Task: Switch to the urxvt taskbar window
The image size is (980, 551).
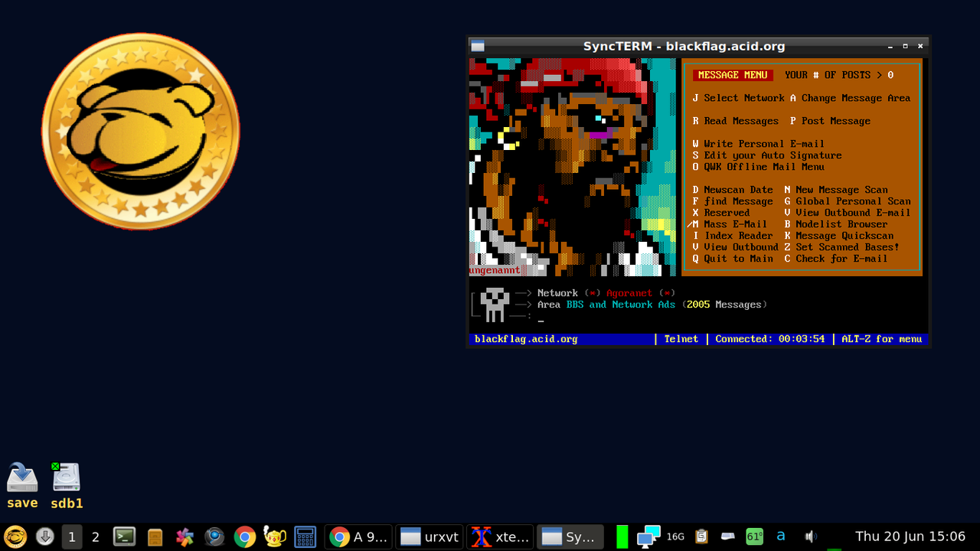Action: pos(430,536)
